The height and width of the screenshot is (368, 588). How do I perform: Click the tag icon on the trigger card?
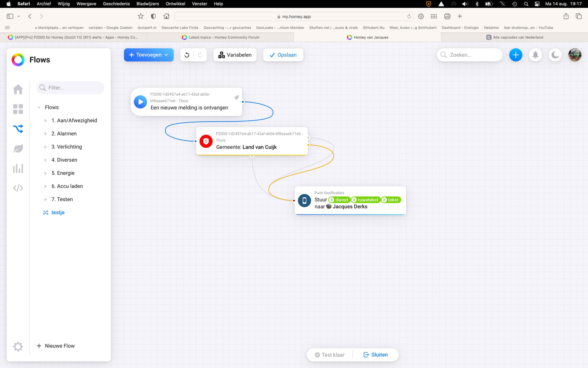(x=236, y=98)
